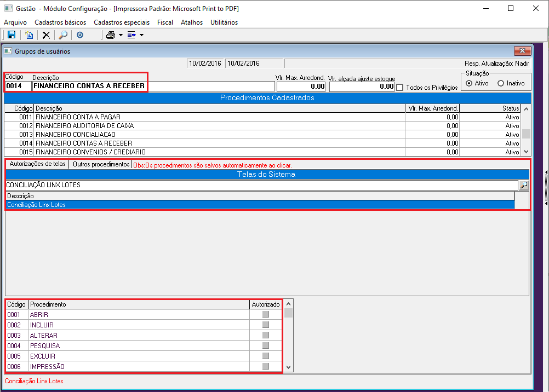The image size is (549, 392).
Task: Toggle Autorizado checkbox for ABRIR
Action: click(x=266, y=314)
